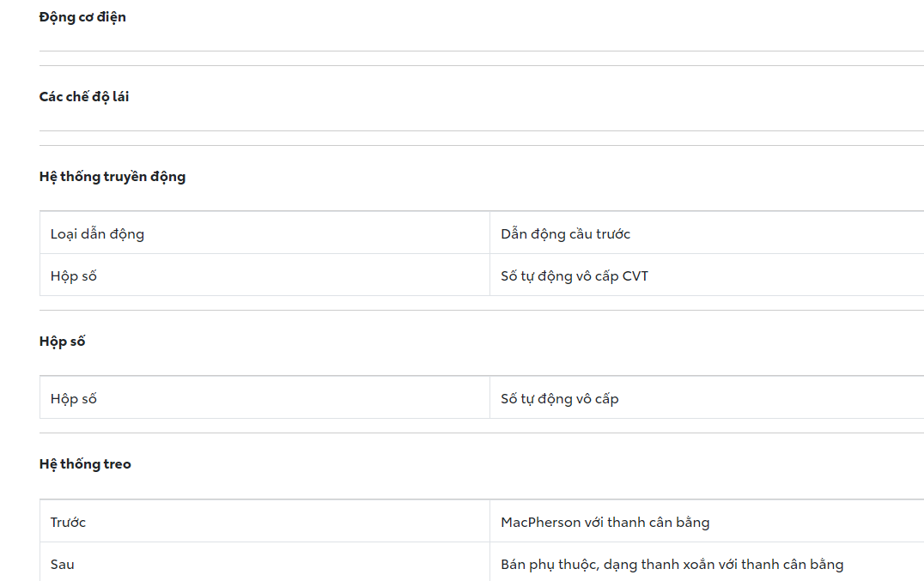Click the Sau suspension row label
924x581 pixels.
pos(63,565)
